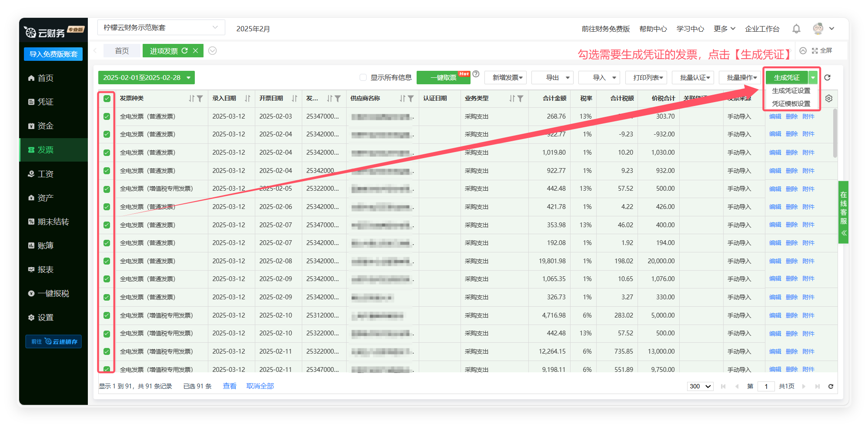Click the page number input field
Screen dimensions: 868x424
click(x=766, y=386)
